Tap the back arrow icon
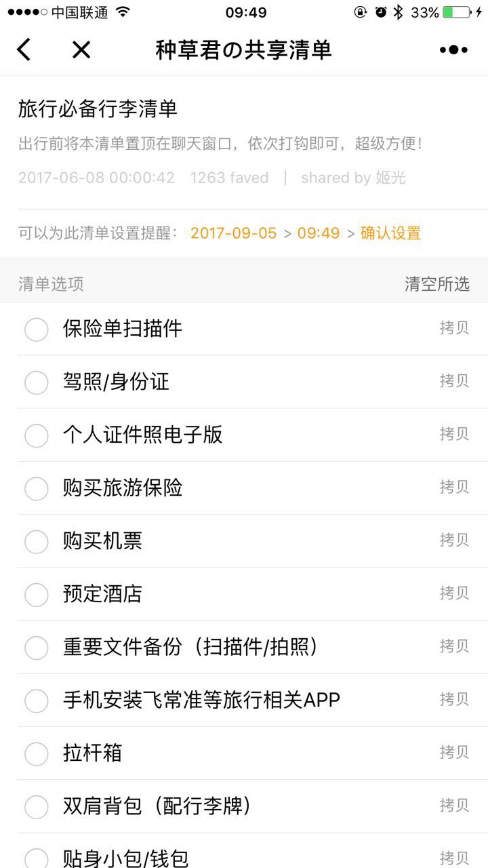Screen dimensions: 488x868 coord(24,50)
